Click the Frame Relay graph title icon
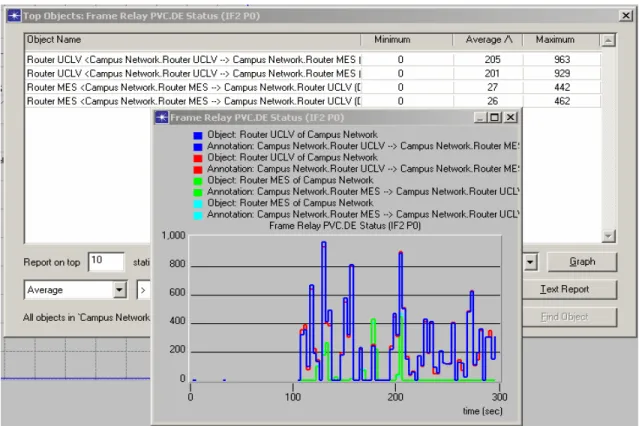Image resolution: width=639 pixels, height=426 pixels. (x=162, y=117)
